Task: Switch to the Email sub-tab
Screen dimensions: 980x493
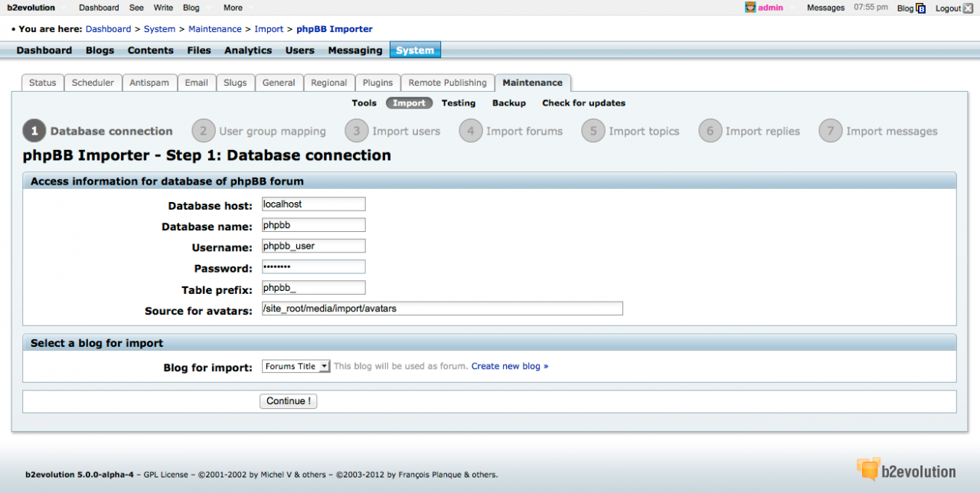Action: [197, 83]
